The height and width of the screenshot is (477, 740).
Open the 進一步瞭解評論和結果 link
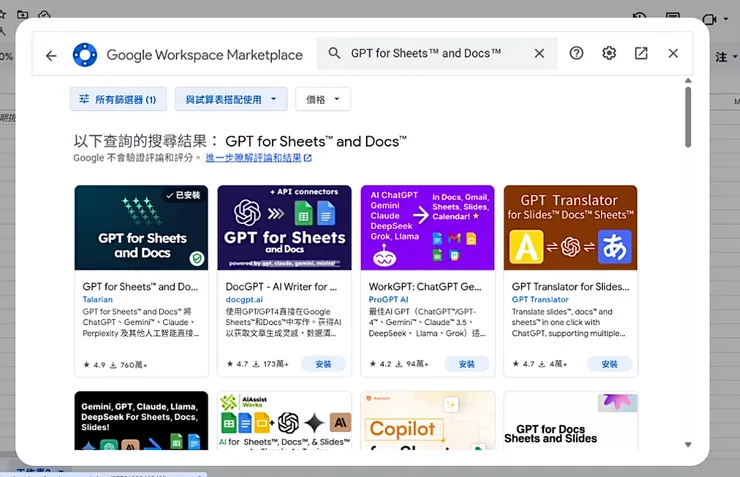(x=259, y=158)
